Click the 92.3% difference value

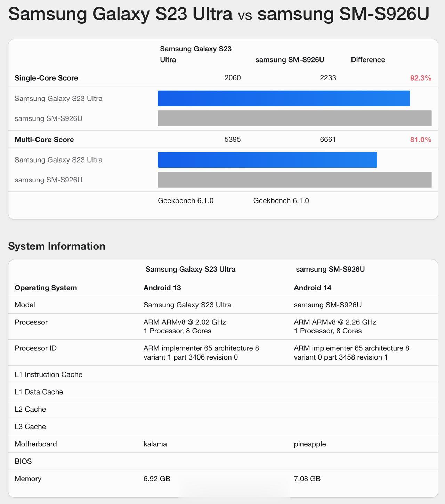pos(420,78)
